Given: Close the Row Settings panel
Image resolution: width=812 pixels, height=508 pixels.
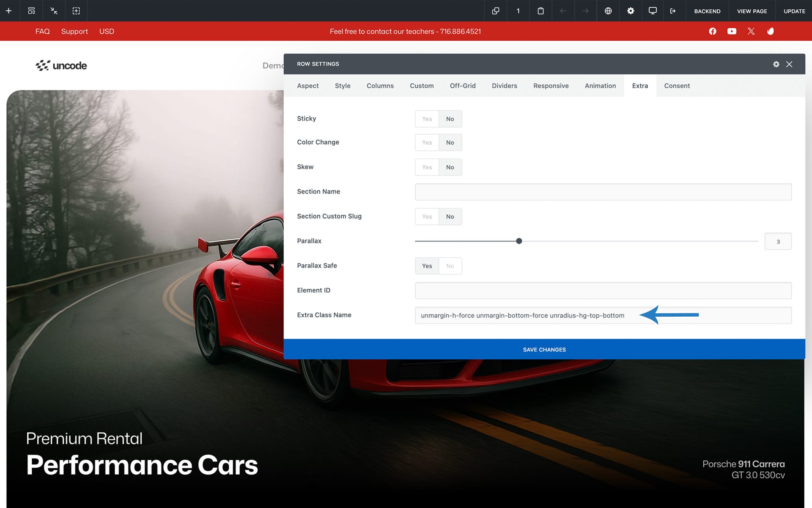Looking at the screenshot, I should [789, 64].
